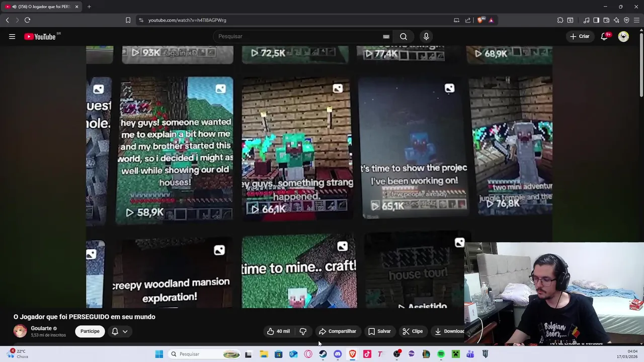Open Opera GX from the taskbar

pyautogui.click(x=308, y=354)
